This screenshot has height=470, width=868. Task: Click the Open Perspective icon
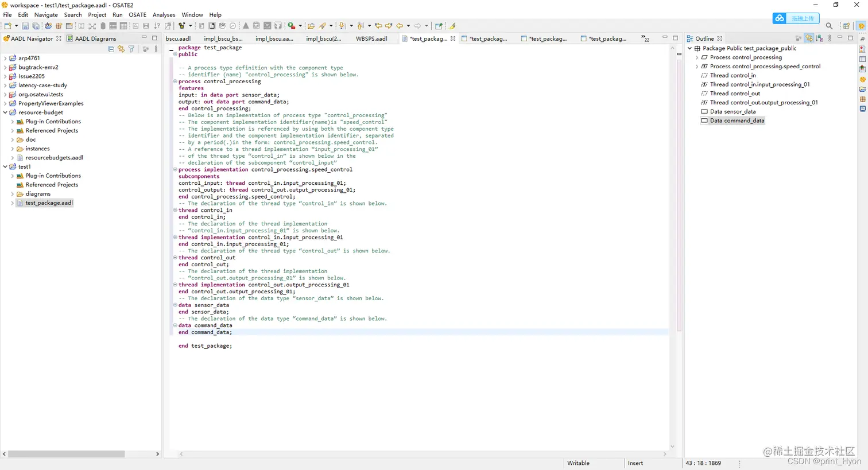(847, 26)
